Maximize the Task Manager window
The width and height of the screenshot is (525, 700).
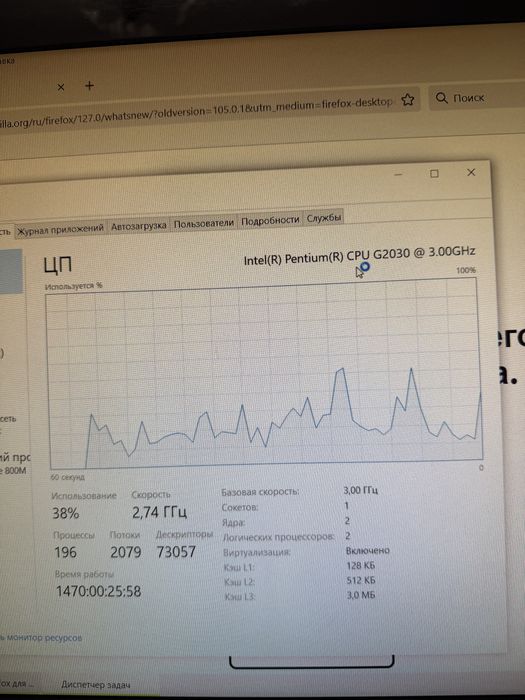pyautogui.click(x=434, y=174)
